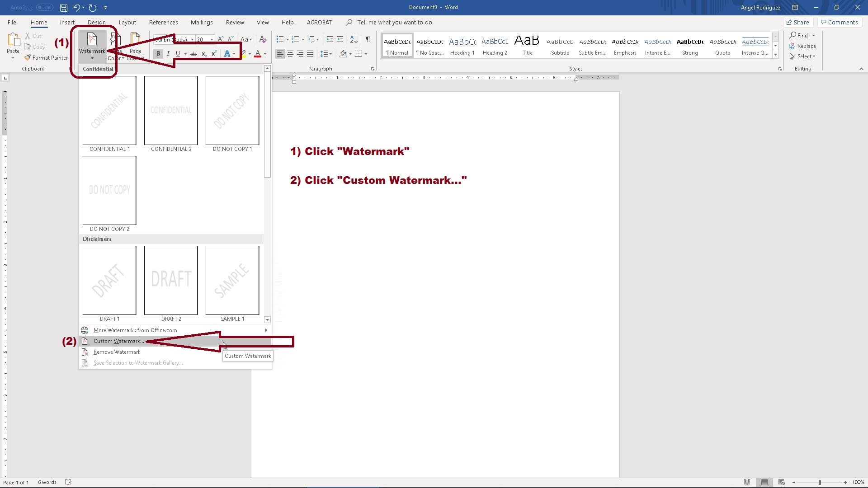
Task: Click Remove Watermark option
Action: pyautogui.click(x=117, y=352)
